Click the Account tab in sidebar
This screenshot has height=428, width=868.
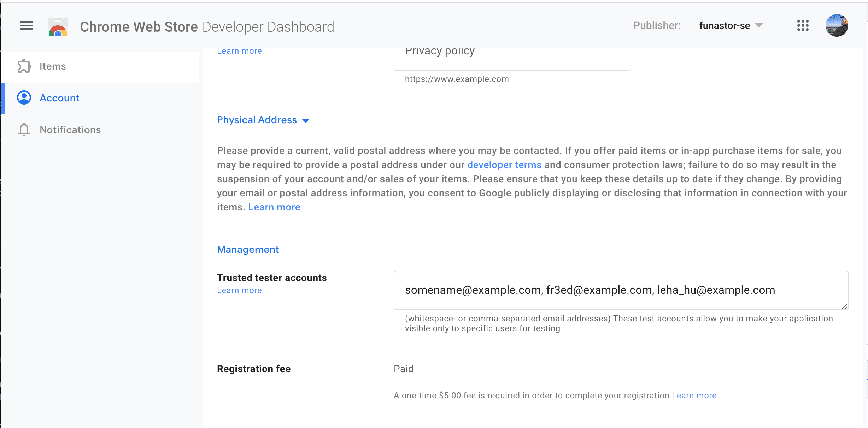[x=59, y=98]
